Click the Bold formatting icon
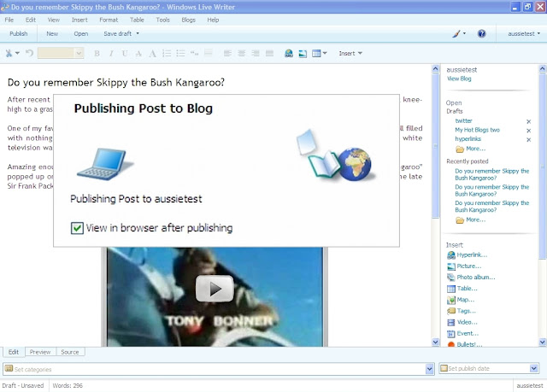This screenshot has height=392, width=547. coord(97,53)
